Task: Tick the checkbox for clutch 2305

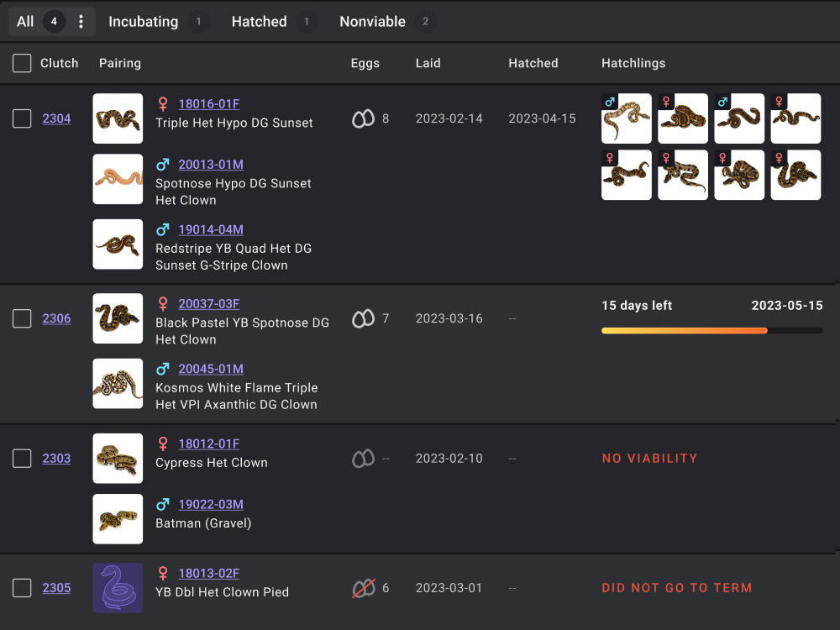Action: (22, 588)
